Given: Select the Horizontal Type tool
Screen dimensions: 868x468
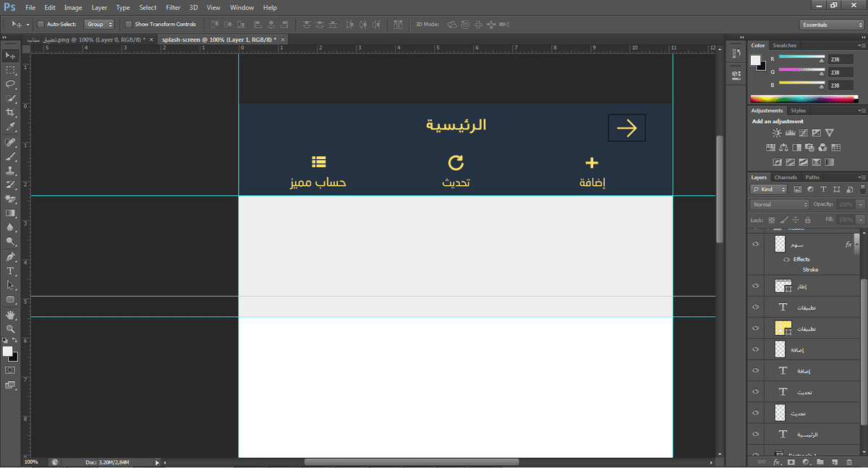Looking at the screenshot, I should click(x=11, y=271).
